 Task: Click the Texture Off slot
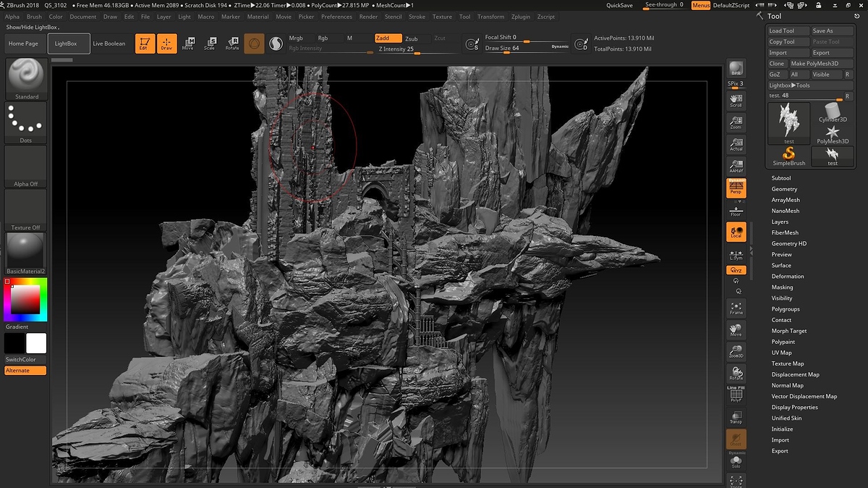[x=26, y=210]
